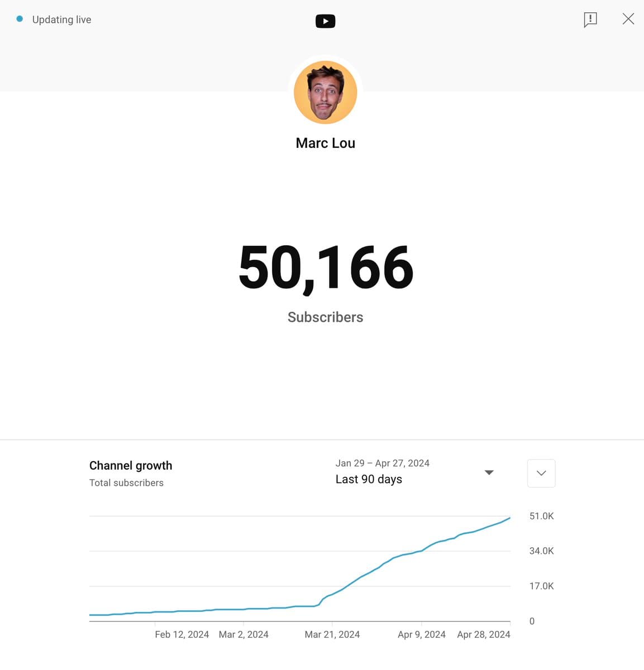Click the Channel growth heading
644x670 pixels.
click(x=131, y=466)
